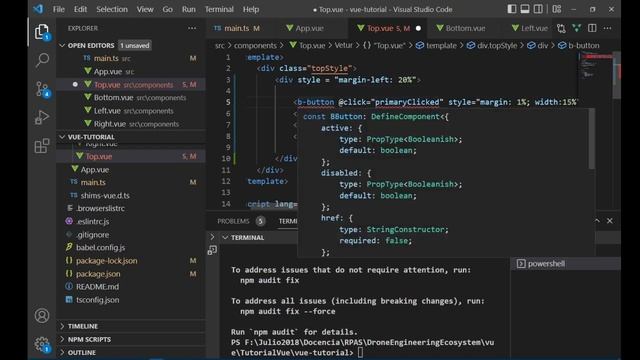Open .eslintrc.js file
This screenshot has width=640, height=360.
tap(131, 221)
